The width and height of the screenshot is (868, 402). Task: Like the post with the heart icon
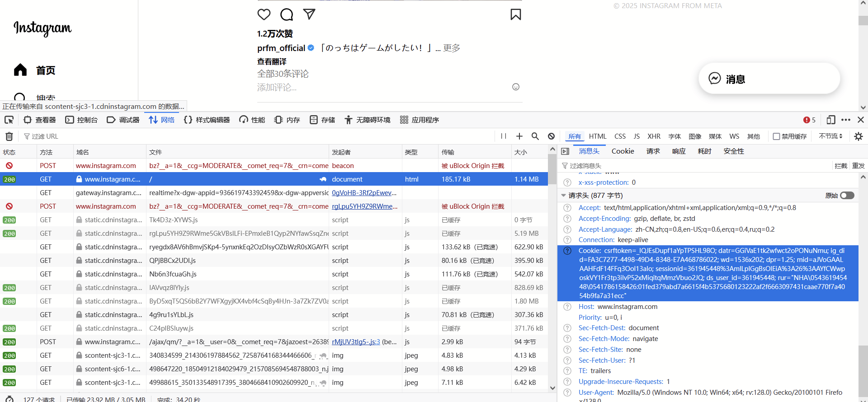click(264, 14)
